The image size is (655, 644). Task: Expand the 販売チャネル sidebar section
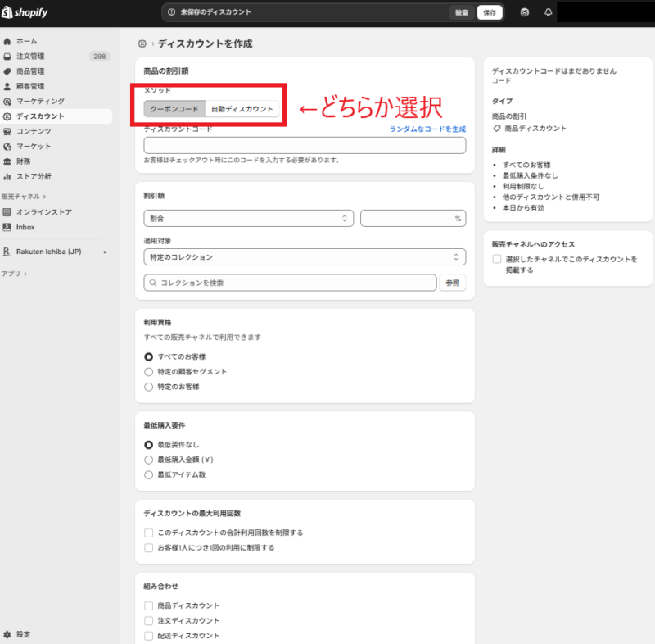coord(23,197)
